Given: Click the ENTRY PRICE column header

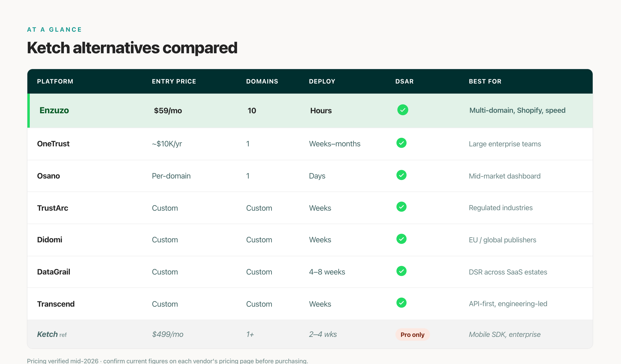Looking at the screenshot, I should tap(174, 81).
